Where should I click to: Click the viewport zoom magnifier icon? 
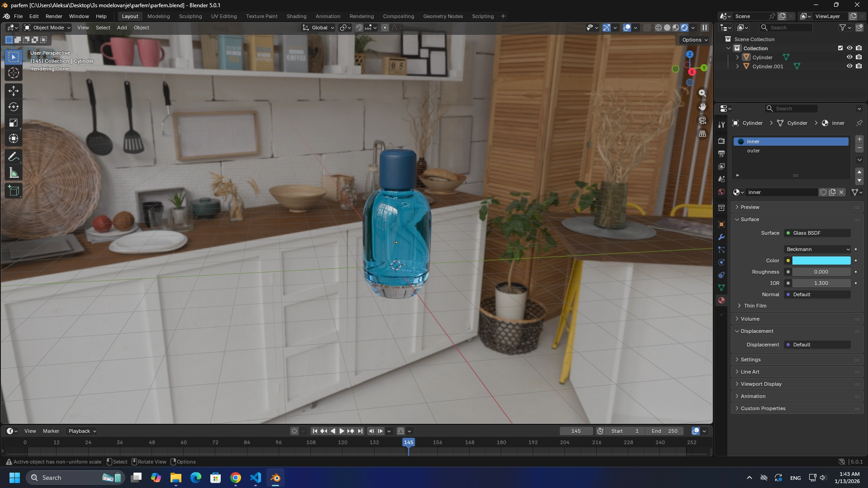click(x=702, y=93)
